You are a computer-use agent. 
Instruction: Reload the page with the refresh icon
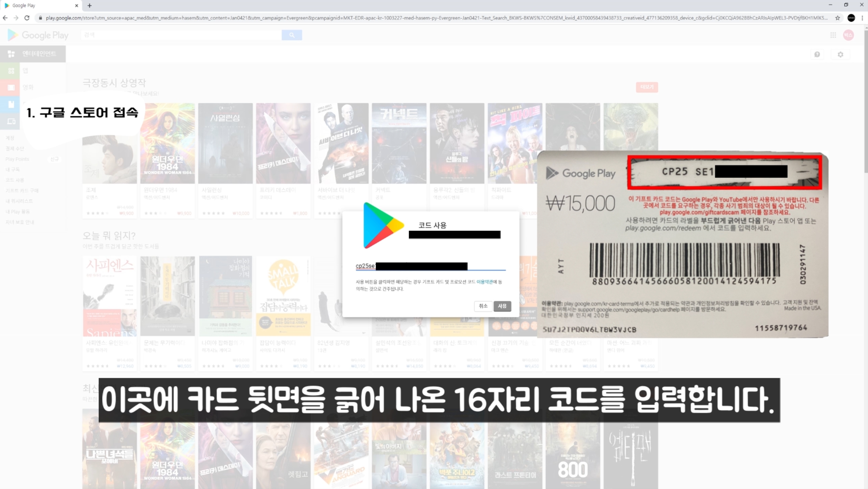coord(27,18)
